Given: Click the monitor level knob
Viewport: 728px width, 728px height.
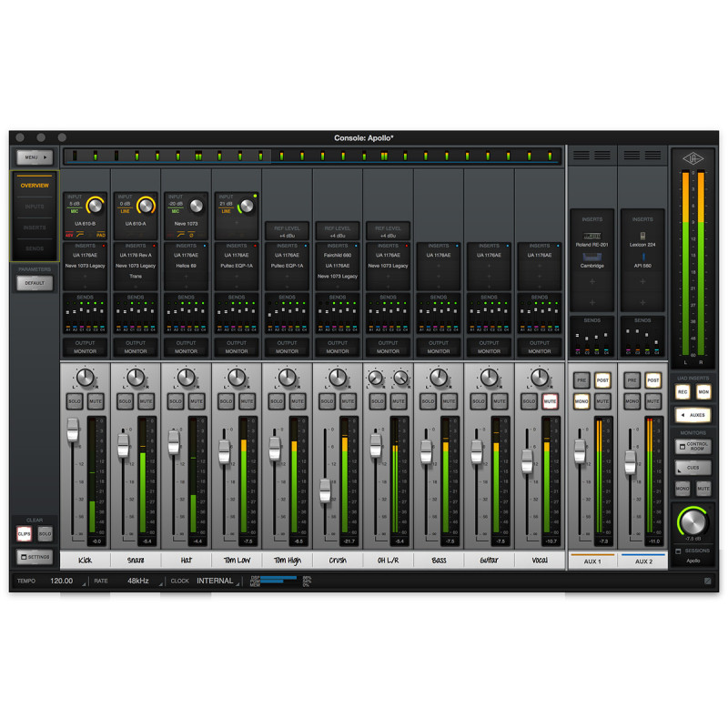Looking at the screenshot, I should (693, 521).
